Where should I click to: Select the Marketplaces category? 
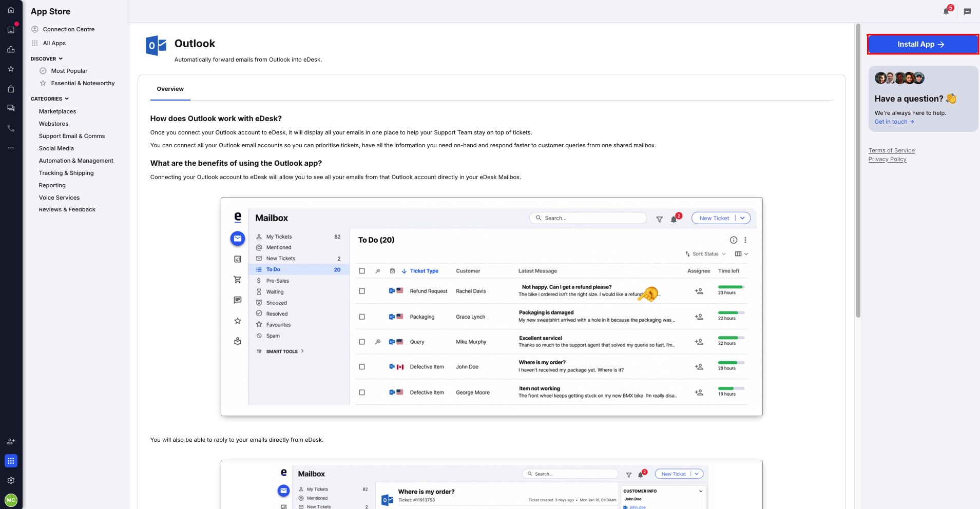(57, 111)
